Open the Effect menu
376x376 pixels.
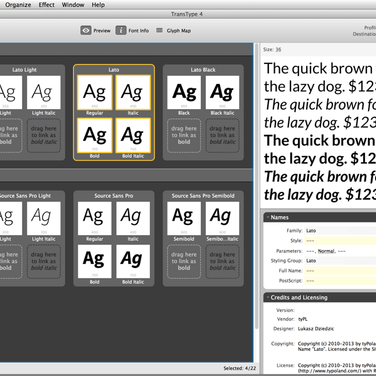46,5
